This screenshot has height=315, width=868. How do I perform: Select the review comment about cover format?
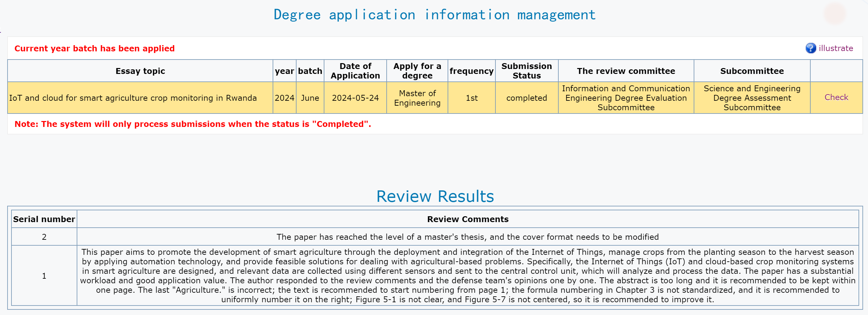467,237
